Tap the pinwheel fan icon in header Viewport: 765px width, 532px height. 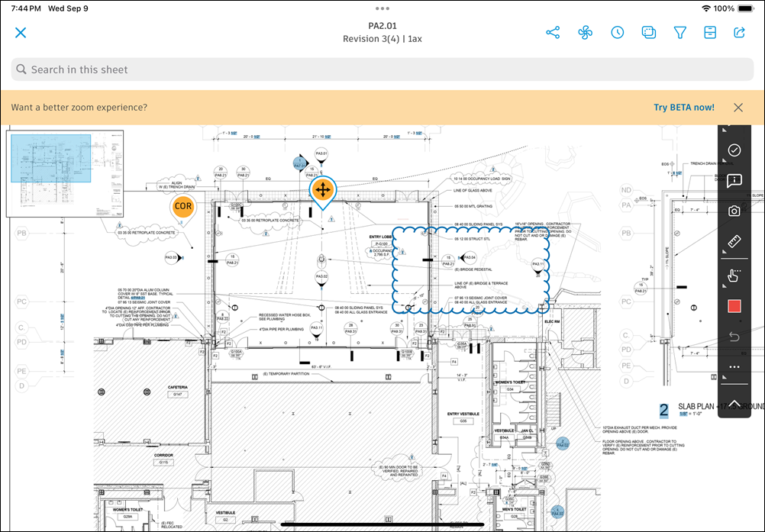pos(585,33)
